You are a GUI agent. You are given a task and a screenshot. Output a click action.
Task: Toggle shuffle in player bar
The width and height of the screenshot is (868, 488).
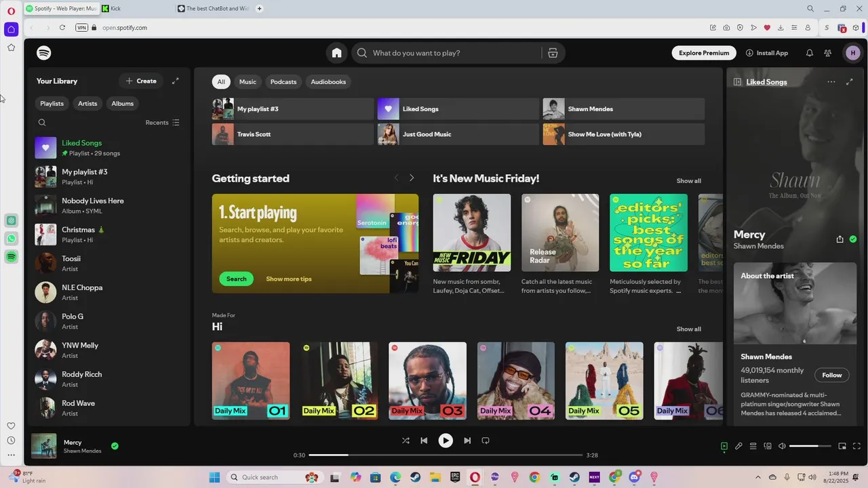(406, 441)
